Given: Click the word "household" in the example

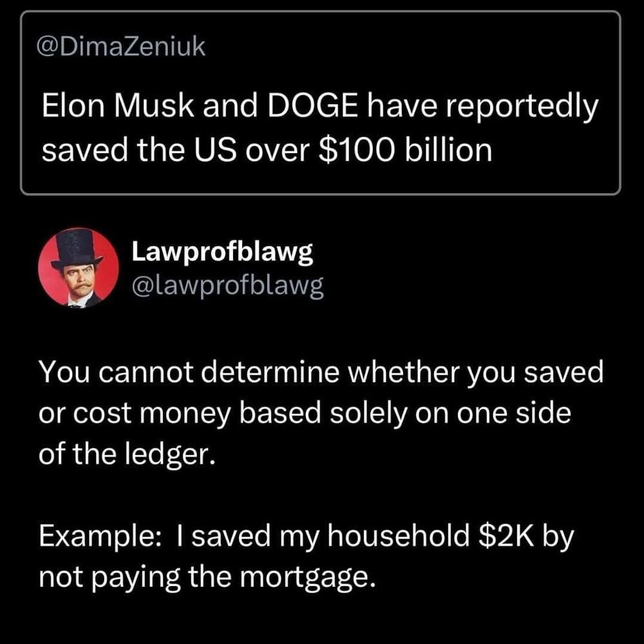Looking at the screenshot, I should (x=399, y=536).
